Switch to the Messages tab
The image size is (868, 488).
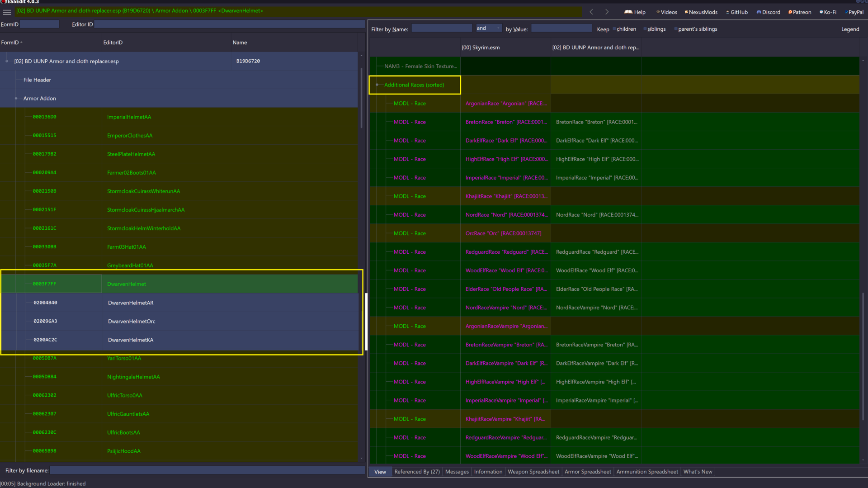pyautogui.click(x=457, y=472)
